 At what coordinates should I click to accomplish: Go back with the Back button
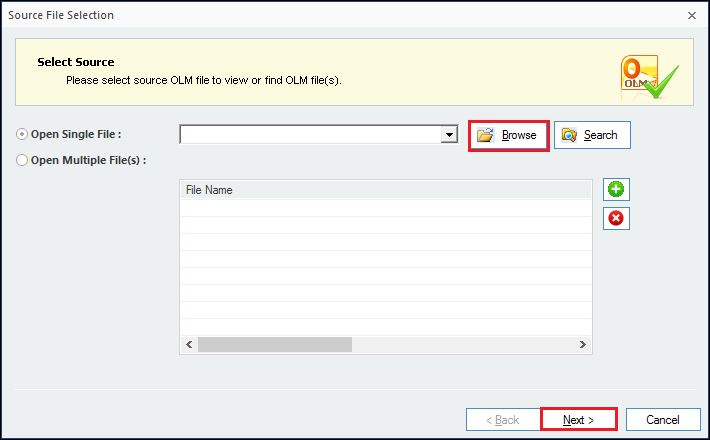(503, 420)
